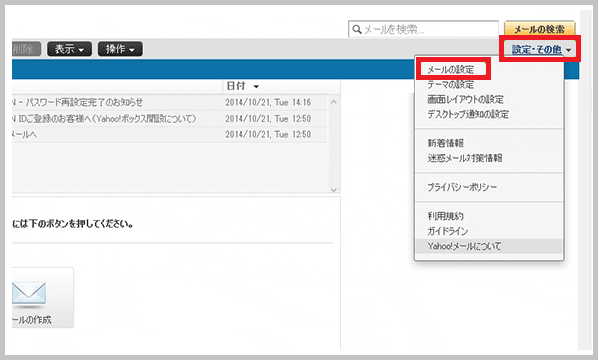The image size is (599, 360).
Task: Open the 操作 dropdown button
Action: [120, 49]
